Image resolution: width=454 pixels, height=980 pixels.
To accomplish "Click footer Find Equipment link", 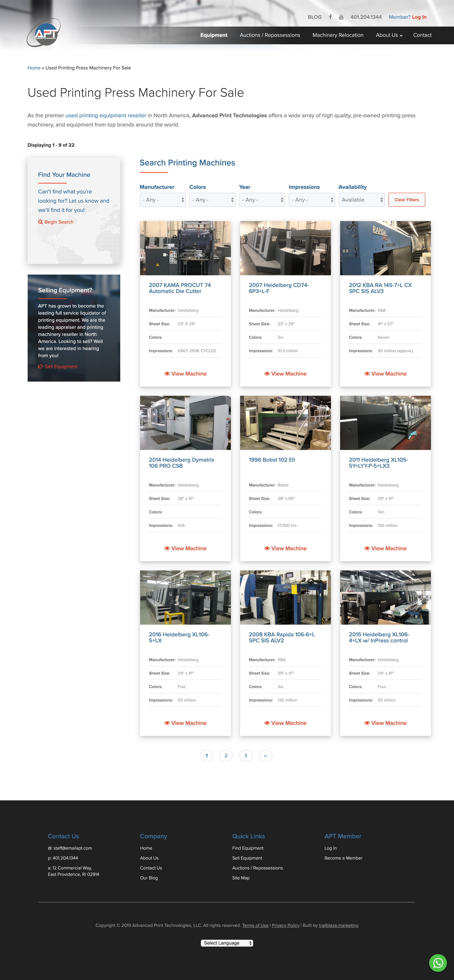I will point(248,848).
